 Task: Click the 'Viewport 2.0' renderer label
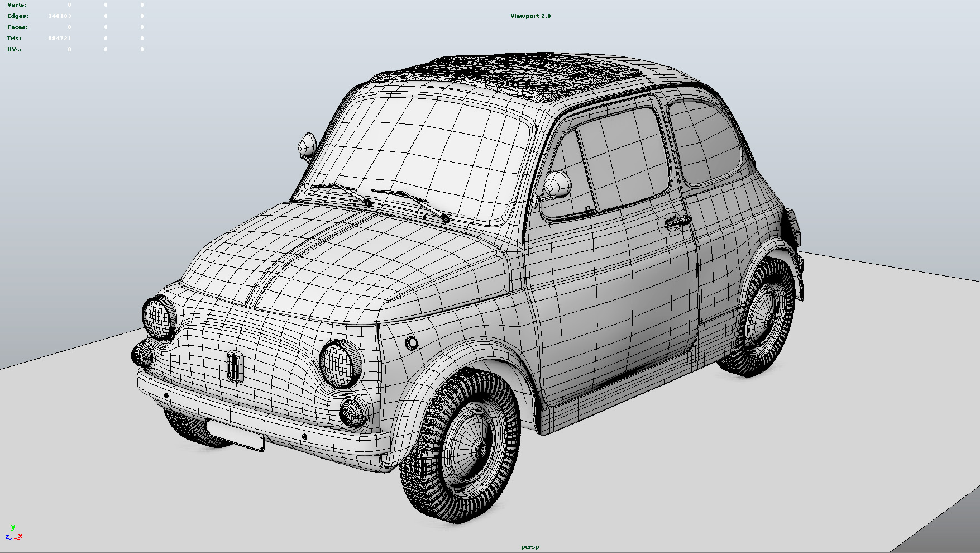(x=530, y=16)
